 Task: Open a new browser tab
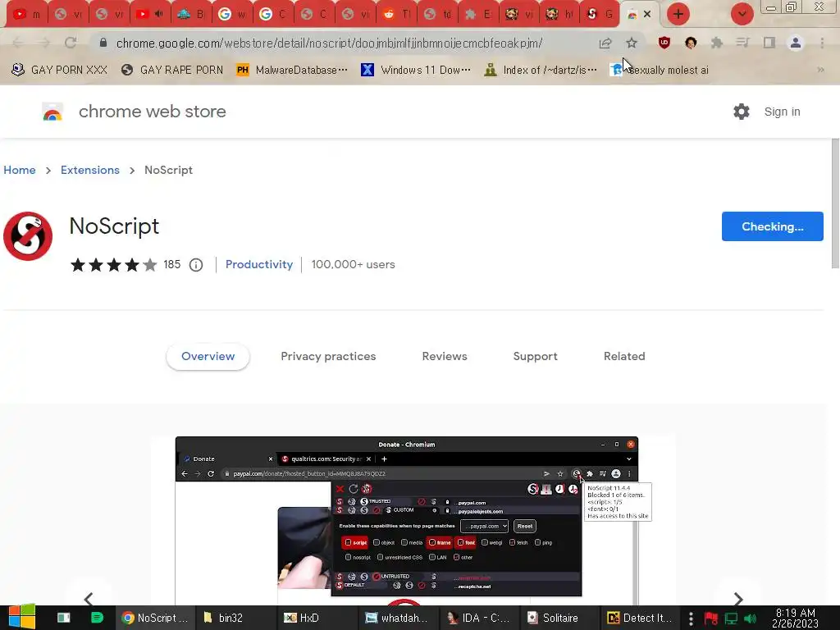click(x=678, y=14)
